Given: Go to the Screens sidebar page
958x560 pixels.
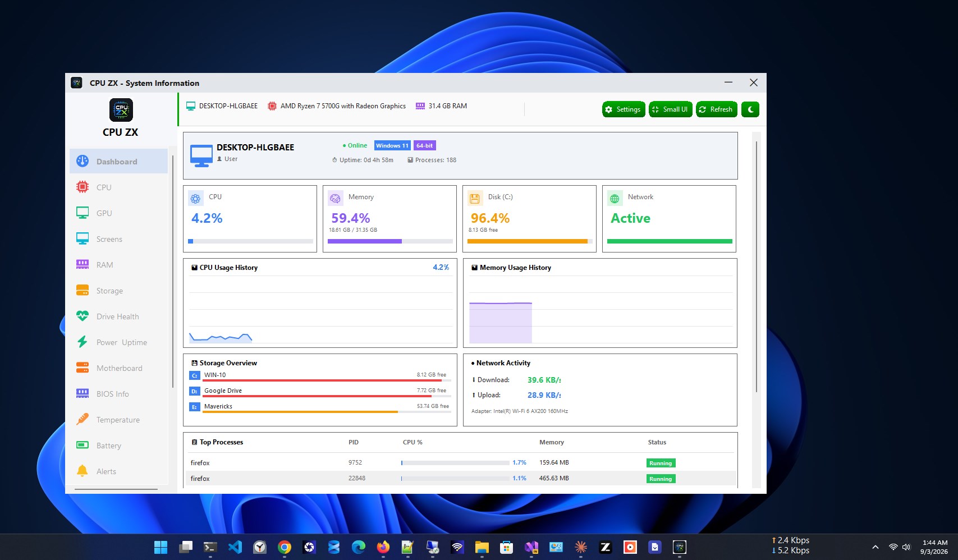Looking at the screenshot, I should point(118,239).
